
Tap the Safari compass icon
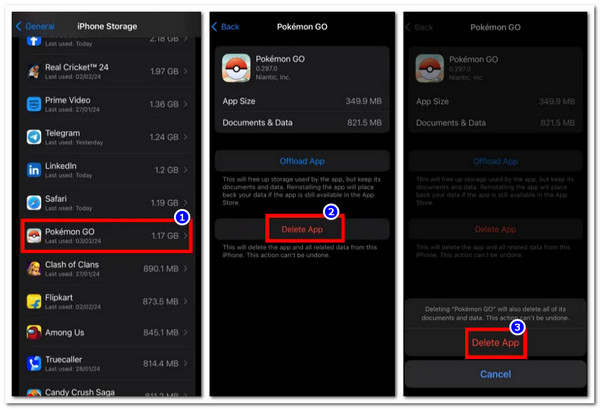pos(34,202)
